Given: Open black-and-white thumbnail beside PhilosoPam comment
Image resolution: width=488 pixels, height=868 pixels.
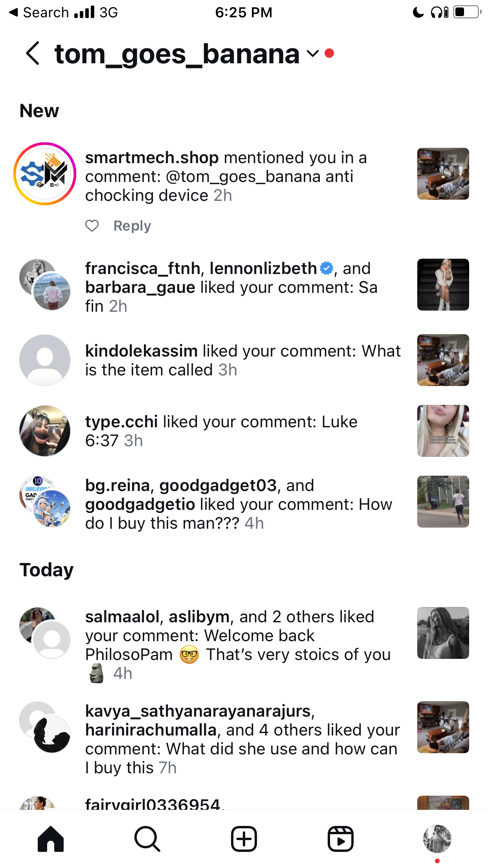Looking at the screenshot, I should pos(443,633).
